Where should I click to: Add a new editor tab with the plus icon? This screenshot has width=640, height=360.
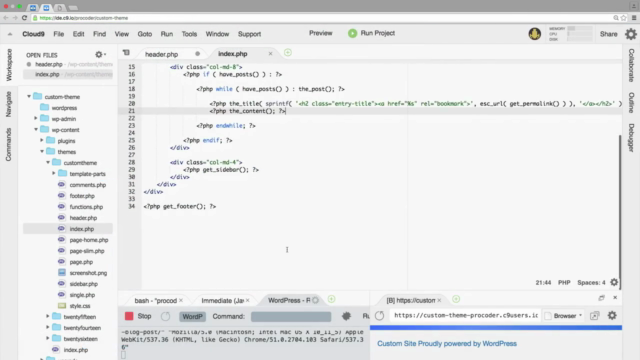click(x=288, y=53)
